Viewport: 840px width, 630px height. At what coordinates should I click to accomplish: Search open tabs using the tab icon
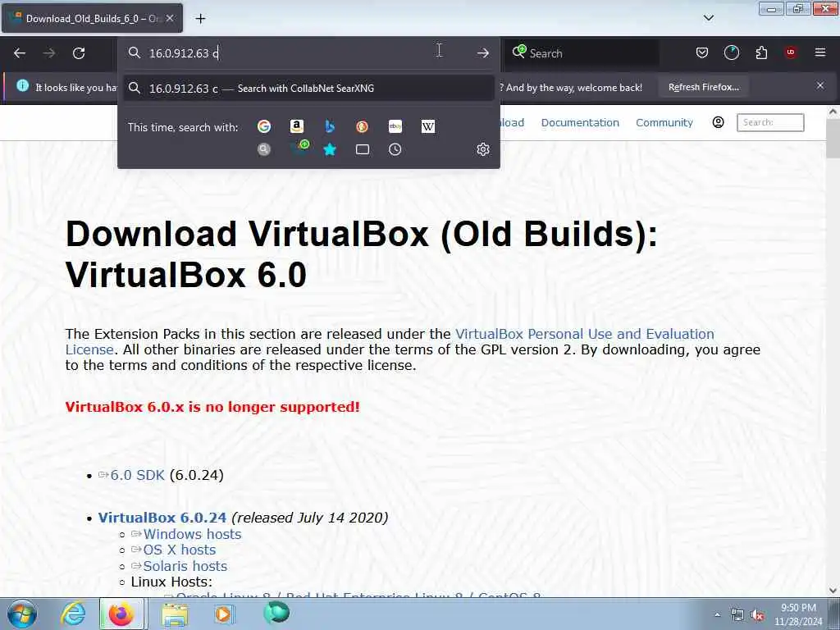coord(362,149)
